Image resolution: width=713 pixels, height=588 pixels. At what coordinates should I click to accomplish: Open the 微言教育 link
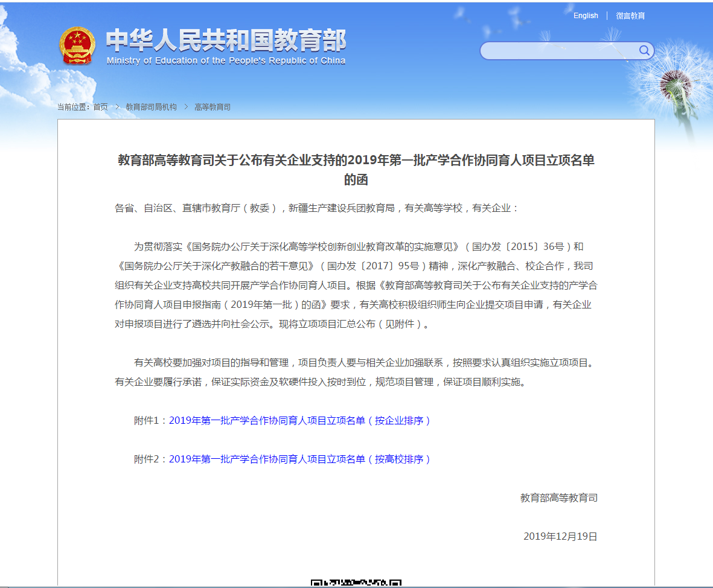(630, 16)
